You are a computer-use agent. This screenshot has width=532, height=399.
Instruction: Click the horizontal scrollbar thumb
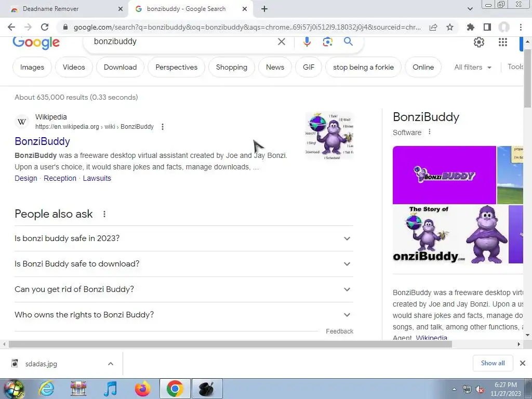coord(230,344)
